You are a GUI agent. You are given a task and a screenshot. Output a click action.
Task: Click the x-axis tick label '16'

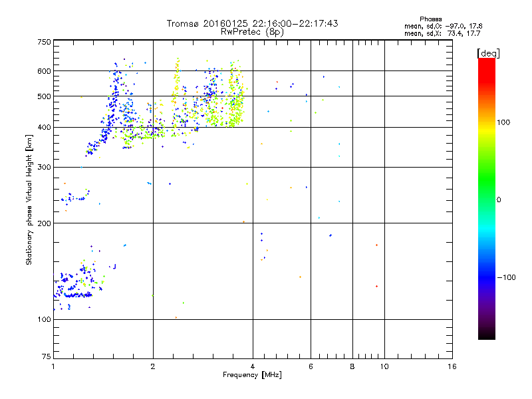pyautogui.click(x=452, y=366)
